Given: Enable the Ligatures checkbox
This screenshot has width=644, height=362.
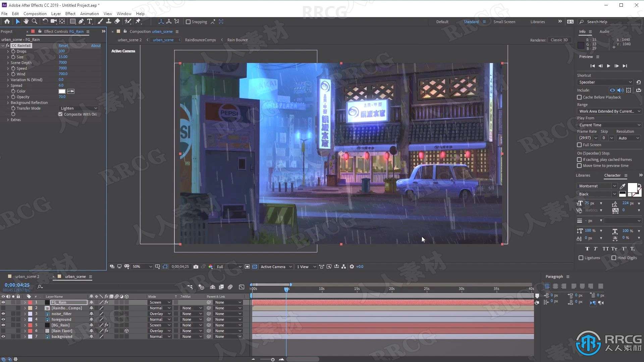Looking at the screenshot, I should tap(581, 258).
